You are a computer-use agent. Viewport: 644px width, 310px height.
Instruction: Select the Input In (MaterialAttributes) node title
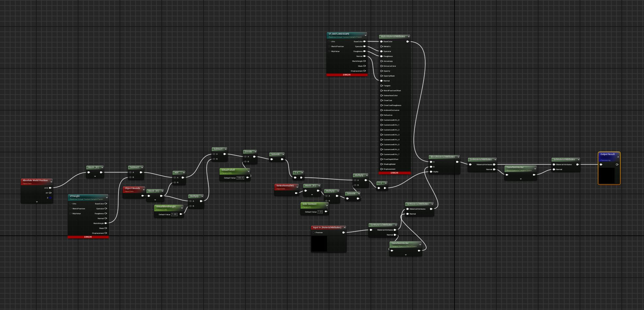[327, 228]
